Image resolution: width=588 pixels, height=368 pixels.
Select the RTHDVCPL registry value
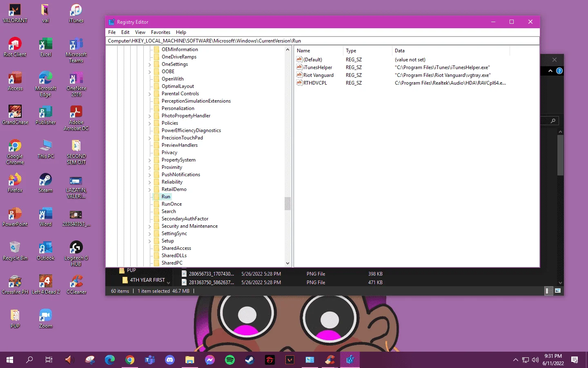tap(315, 83)
